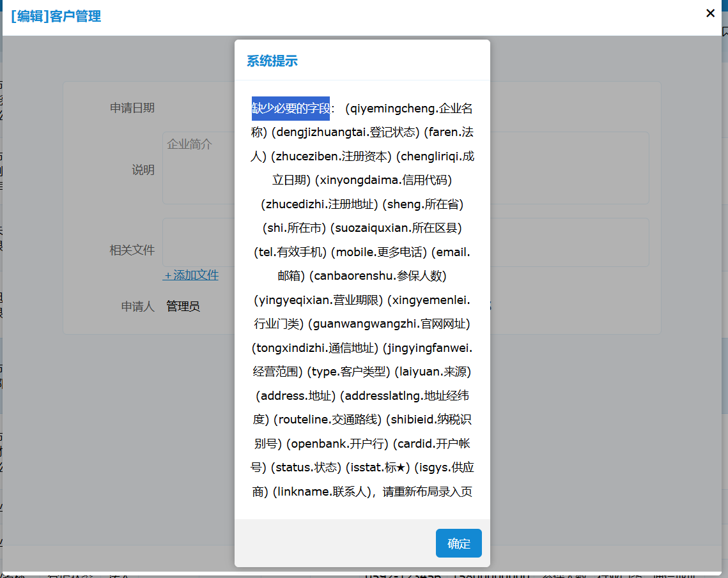
Task: Click the highlighted 缺少必要的字段 text
Action: (x=291, y=108)
